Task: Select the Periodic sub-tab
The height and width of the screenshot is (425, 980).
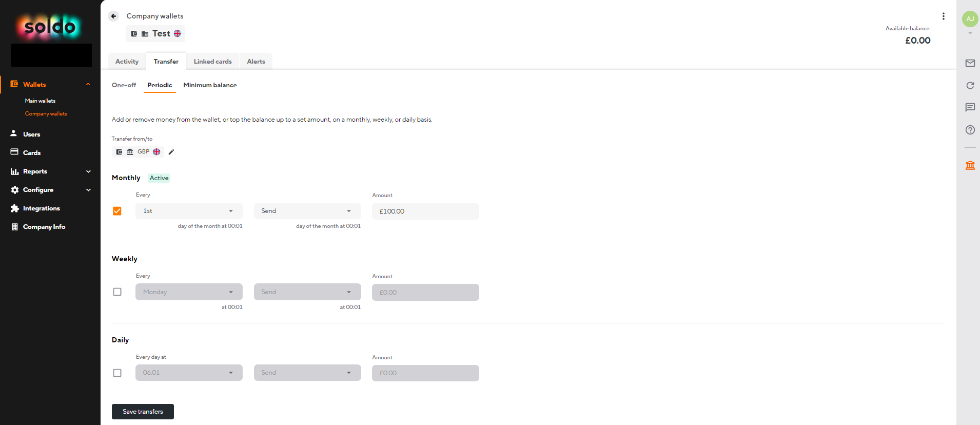Action: pyautogui.click(x=160, y=85)
